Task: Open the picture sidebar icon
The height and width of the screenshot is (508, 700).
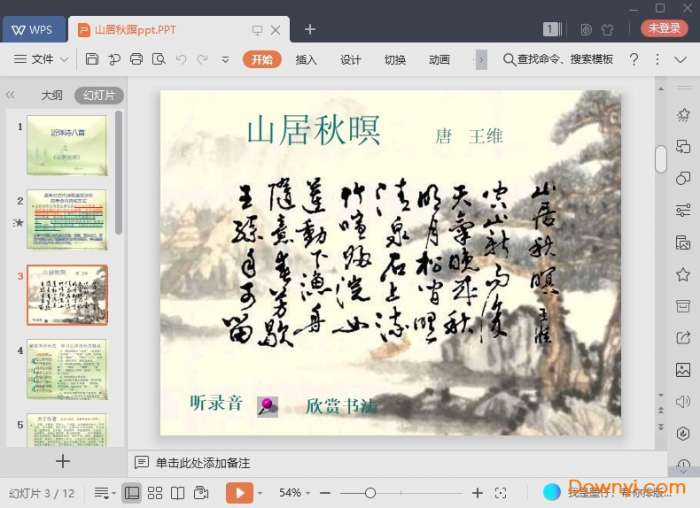Action: click(x=683, y=370)
